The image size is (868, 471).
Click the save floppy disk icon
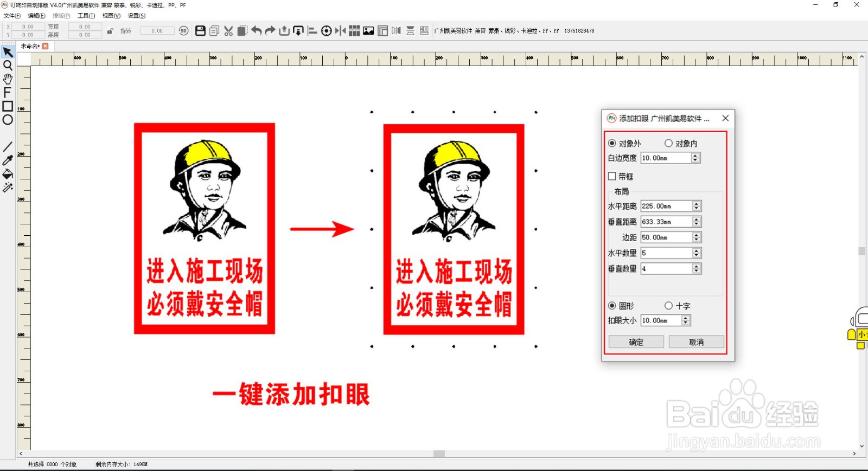point(200,31)
